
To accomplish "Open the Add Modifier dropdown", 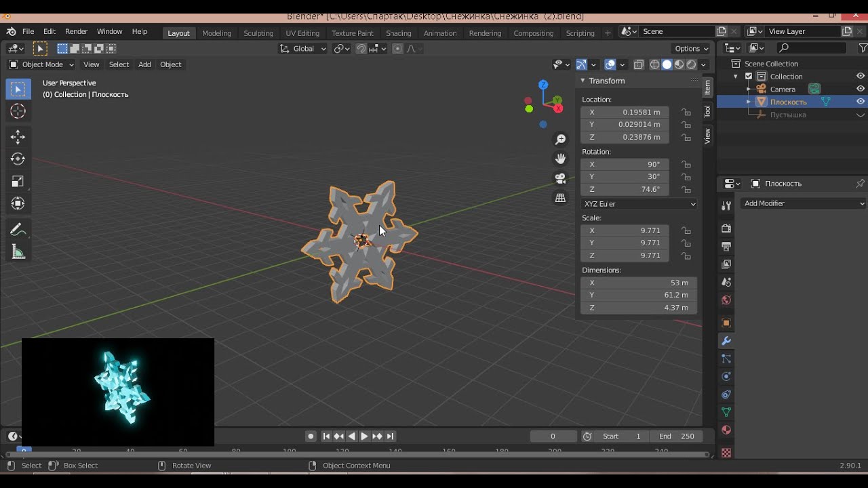I will 804,203.
